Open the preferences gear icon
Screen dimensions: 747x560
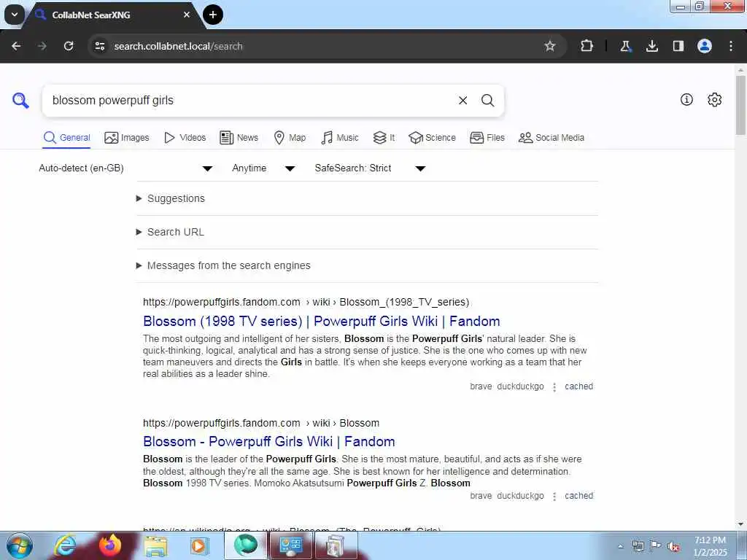point(715,99)
